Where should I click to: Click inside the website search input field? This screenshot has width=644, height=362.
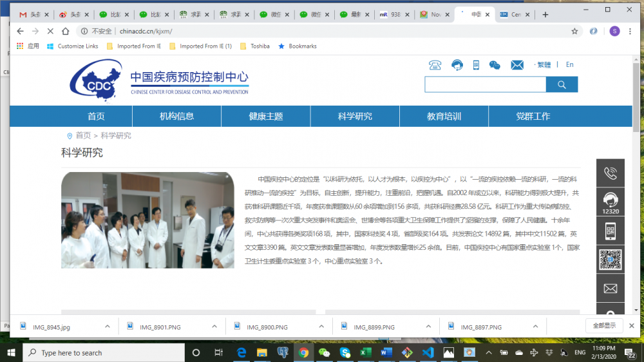tap(485, 84)
